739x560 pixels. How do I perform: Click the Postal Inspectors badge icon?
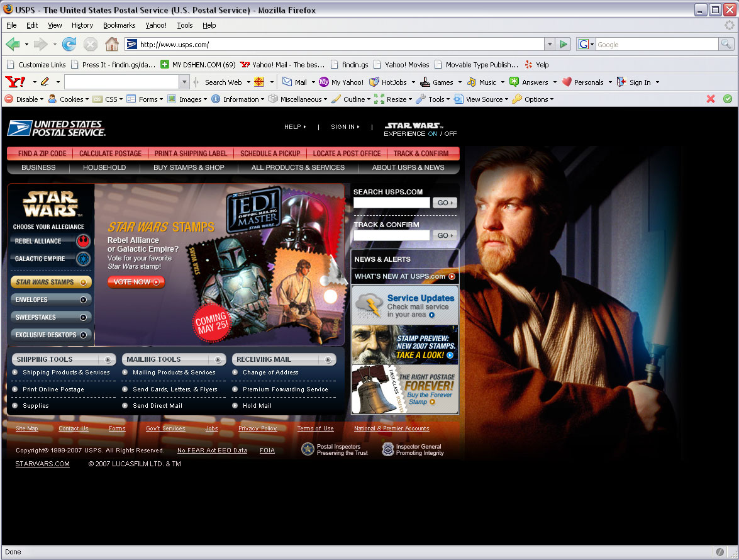[x=308, y=449]
